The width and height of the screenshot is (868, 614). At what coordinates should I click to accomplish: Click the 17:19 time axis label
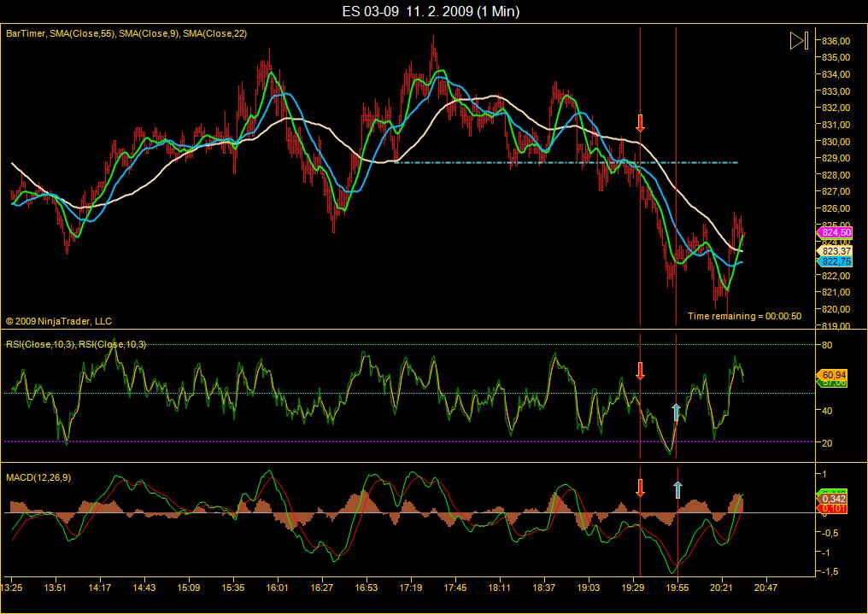point(410,588)
